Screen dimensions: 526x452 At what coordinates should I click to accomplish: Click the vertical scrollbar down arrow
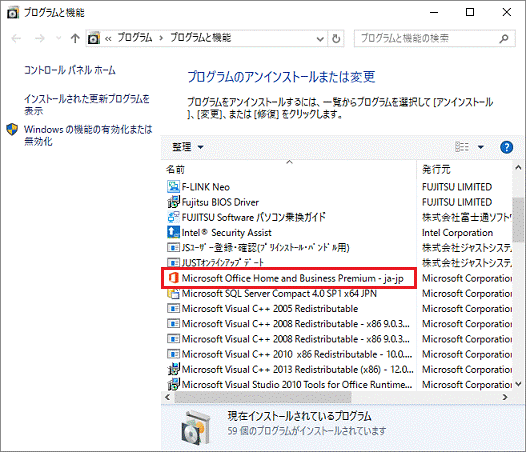519,384
